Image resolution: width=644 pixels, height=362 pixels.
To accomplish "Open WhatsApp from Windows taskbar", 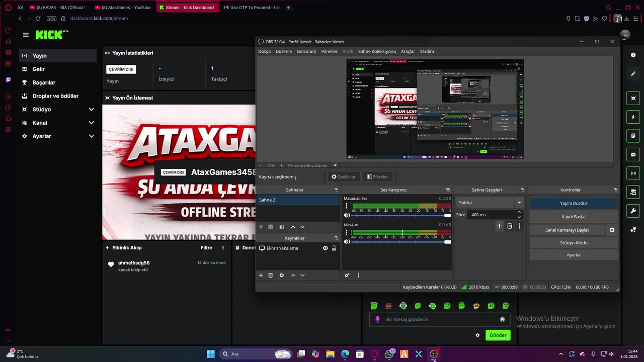I will tap(389, 354).
